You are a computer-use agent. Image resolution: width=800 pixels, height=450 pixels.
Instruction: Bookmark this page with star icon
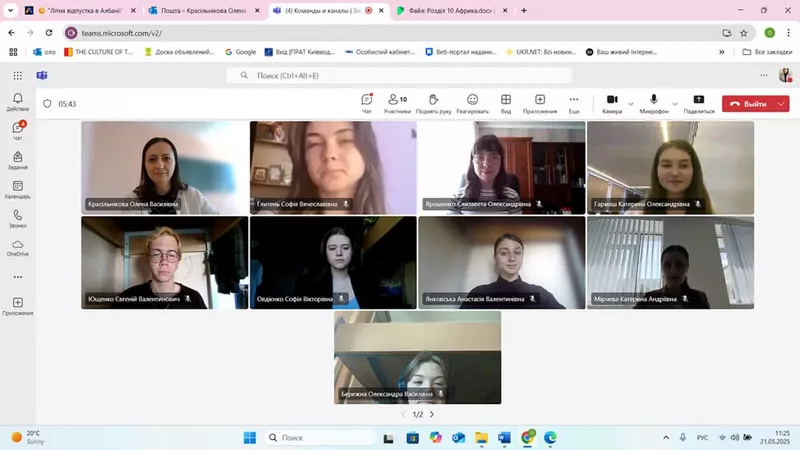click(744, 33)
